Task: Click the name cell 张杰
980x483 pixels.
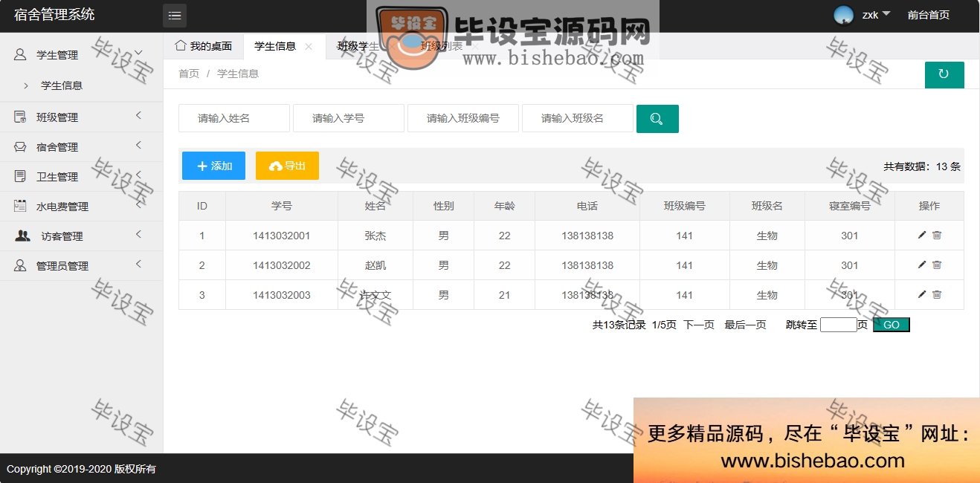Action: 375,236
